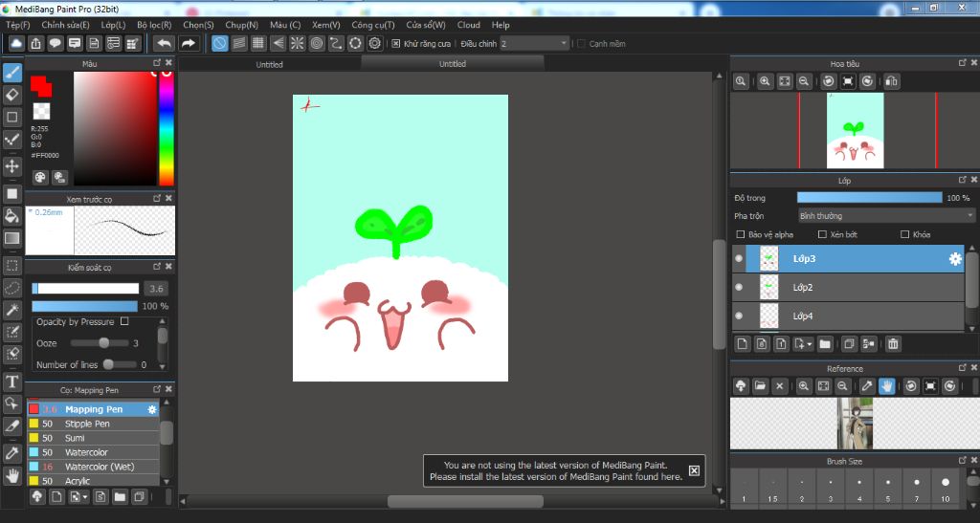Open the Tệp(F) menu
This screenshot has height=523, width=980.
coord(17,25)
